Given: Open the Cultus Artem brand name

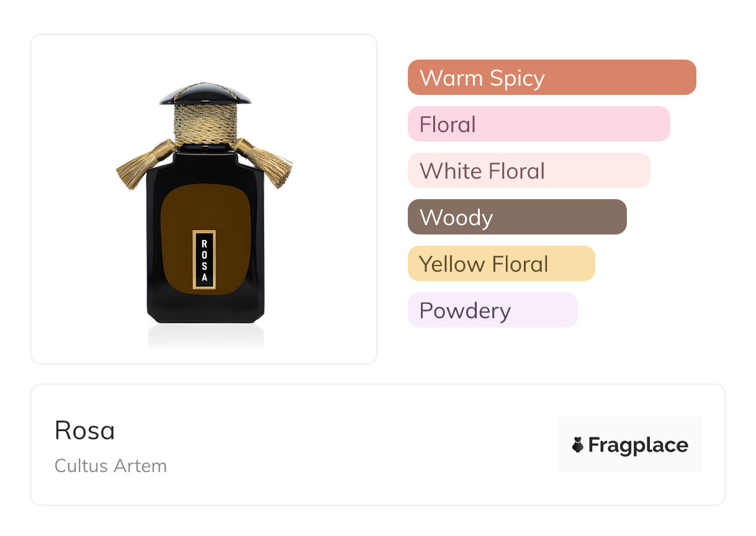Looking at the screenshot, I should [110, 466].
